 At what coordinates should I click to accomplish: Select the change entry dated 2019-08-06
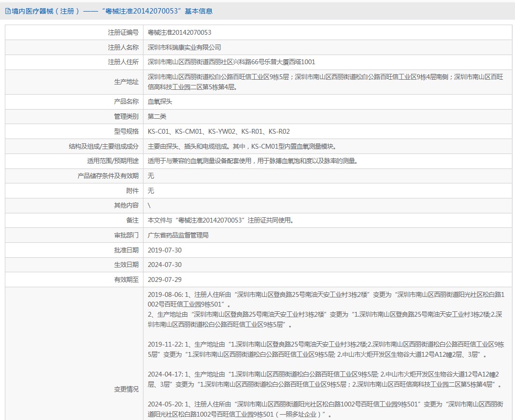326,300
